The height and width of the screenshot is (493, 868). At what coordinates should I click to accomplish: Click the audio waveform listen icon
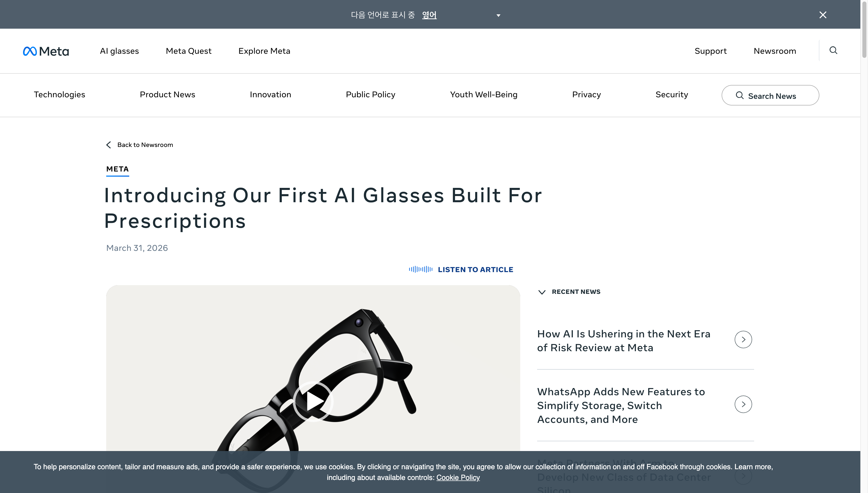(420, 270)
